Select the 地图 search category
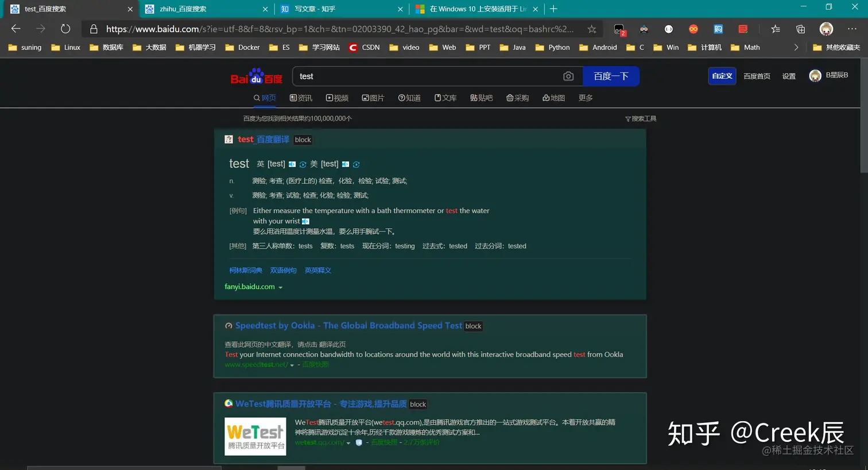868x470 pixels. 553,98
